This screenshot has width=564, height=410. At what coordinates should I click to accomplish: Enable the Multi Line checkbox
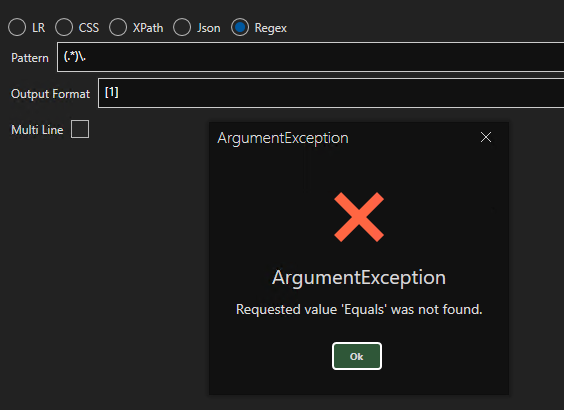80,129
